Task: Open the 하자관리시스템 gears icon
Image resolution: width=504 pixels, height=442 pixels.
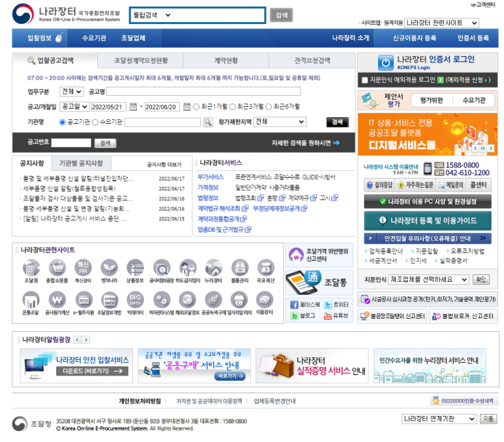Action: point(162,300)
